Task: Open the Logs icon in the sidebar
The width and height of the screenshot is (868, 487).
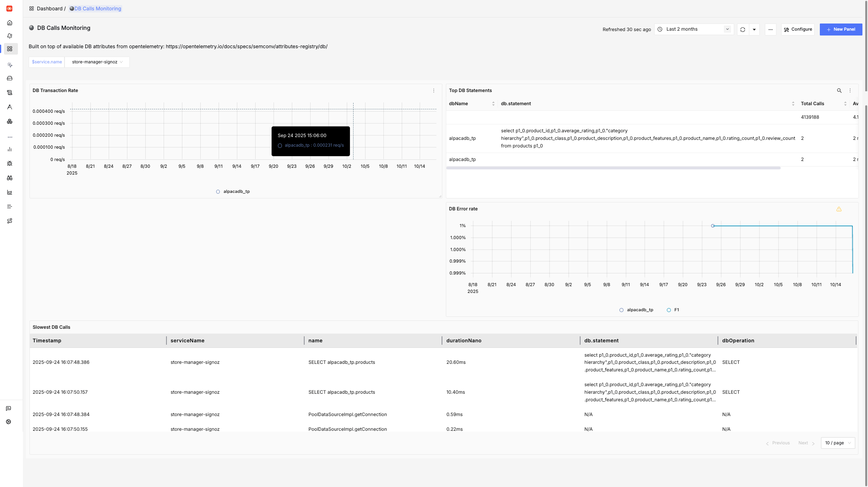Action: tap(10, 92)
